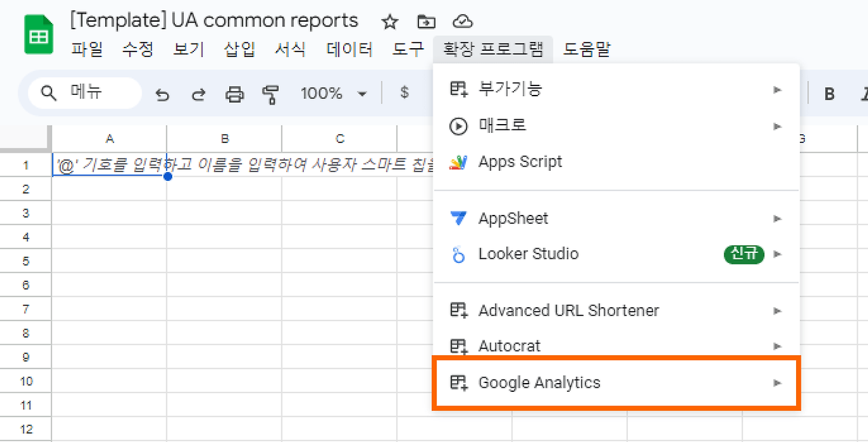Click the undo arrow in toolbar

162,94
